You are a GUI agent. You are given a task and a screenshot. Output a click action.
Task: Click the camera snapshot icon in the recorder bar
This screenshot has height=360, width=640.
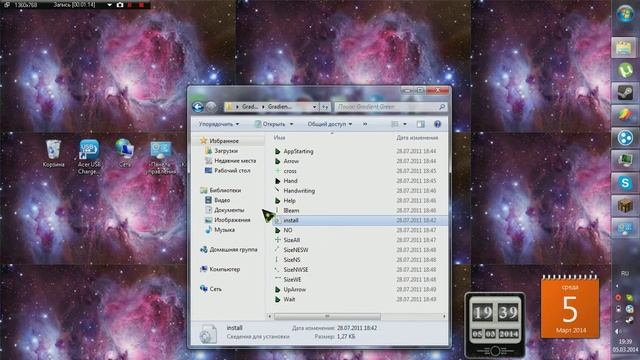(x=120, y=5)
